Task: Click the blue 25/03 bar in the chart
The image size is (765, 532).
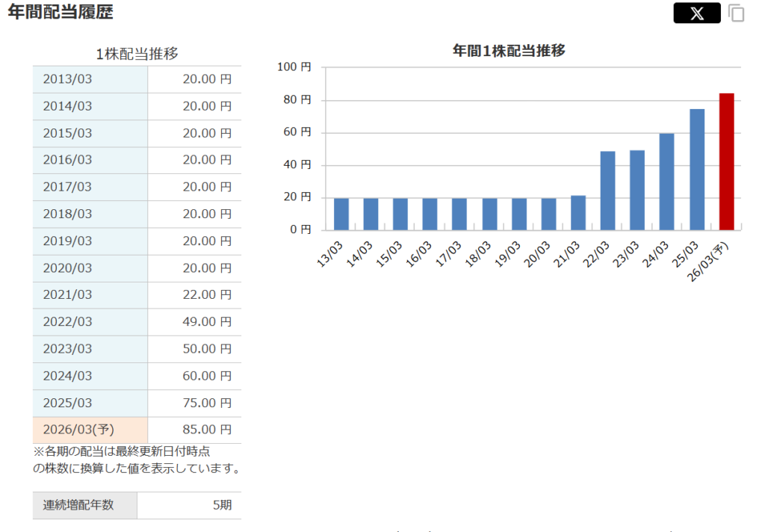Action: click(697, 170)
